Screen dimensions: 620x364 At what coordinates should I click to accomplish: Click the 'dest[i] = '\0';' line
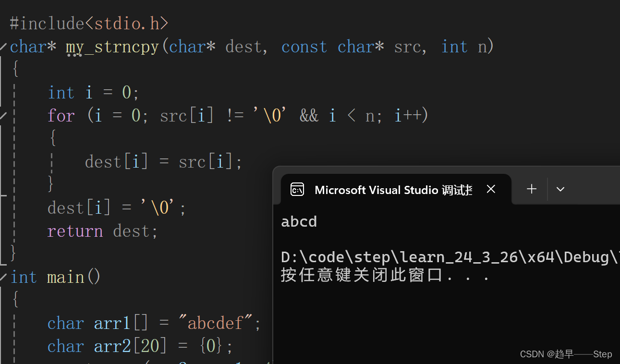click(117, 208)
